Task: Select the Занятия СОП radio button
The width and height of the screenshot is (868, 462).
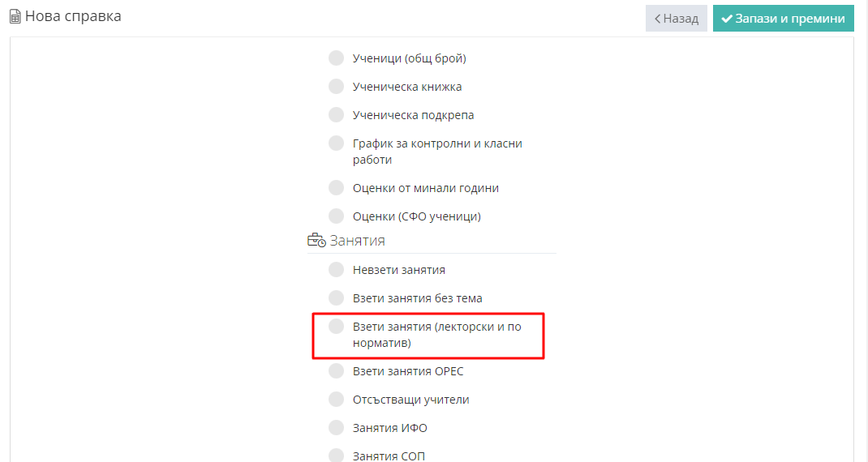Action: 336,456
